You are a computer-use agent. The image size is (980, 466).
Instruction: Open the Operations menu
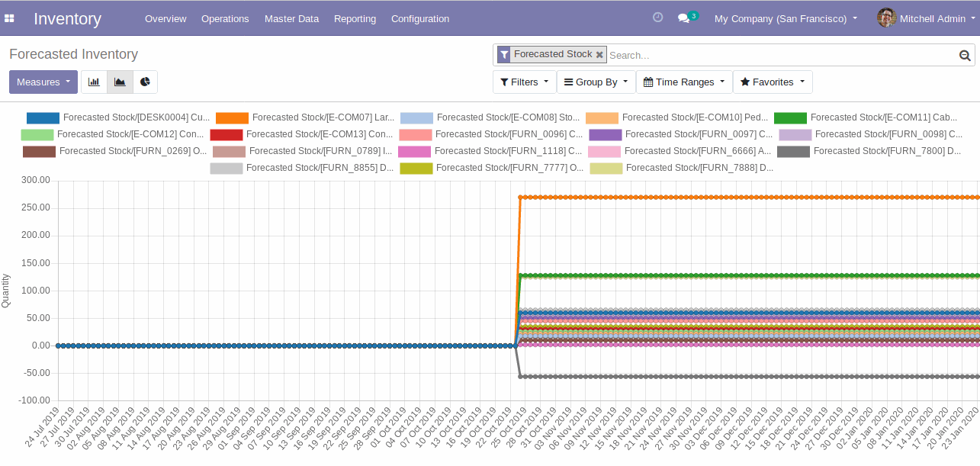[225, 18]
